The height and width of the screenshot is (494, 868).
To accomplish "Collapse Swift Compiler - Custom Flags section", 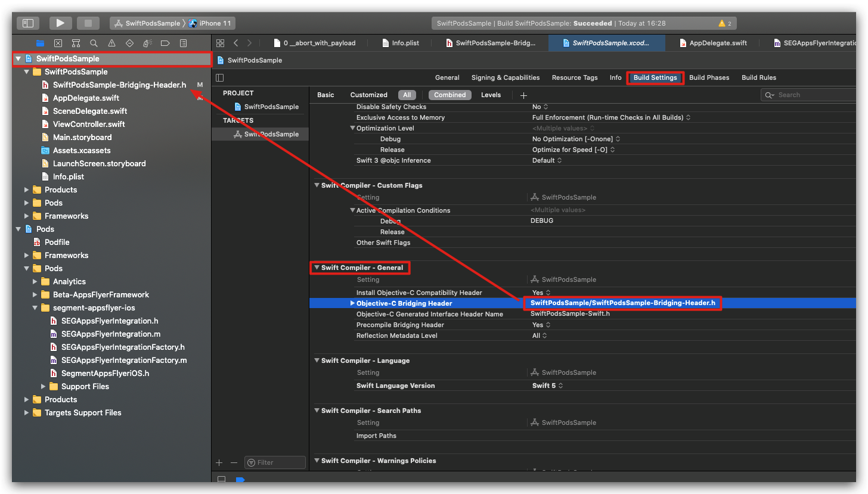I will pyautogui.click(x=317, y=185).
